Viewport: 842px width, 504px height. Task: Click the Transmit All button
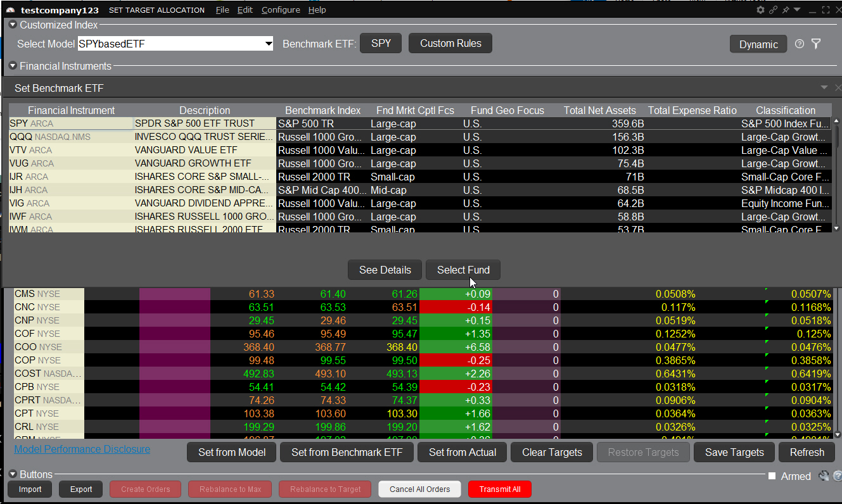click(x=500, y=489)
